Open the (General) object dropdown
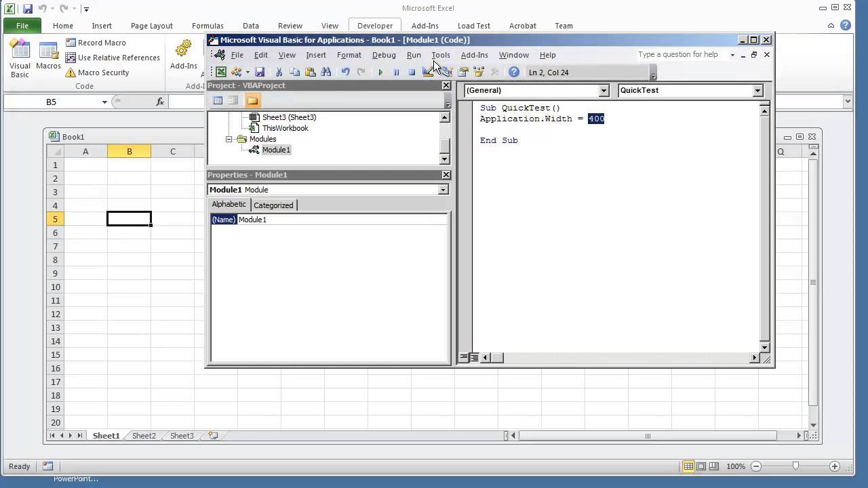The height and width of the screenshot is (488, 868). point(604,90)
